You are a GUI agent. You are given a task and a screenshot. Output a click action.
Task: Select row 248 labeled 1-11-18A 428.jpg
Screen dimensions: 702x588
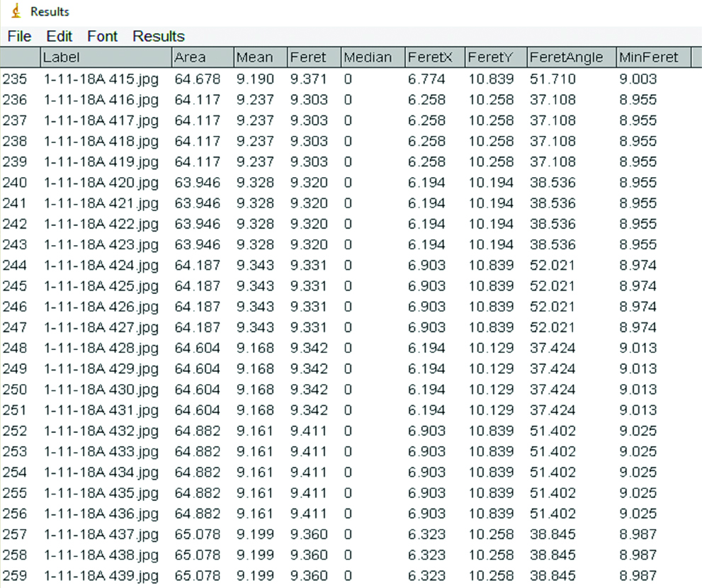pyautogui.click(x=101, y=349)
